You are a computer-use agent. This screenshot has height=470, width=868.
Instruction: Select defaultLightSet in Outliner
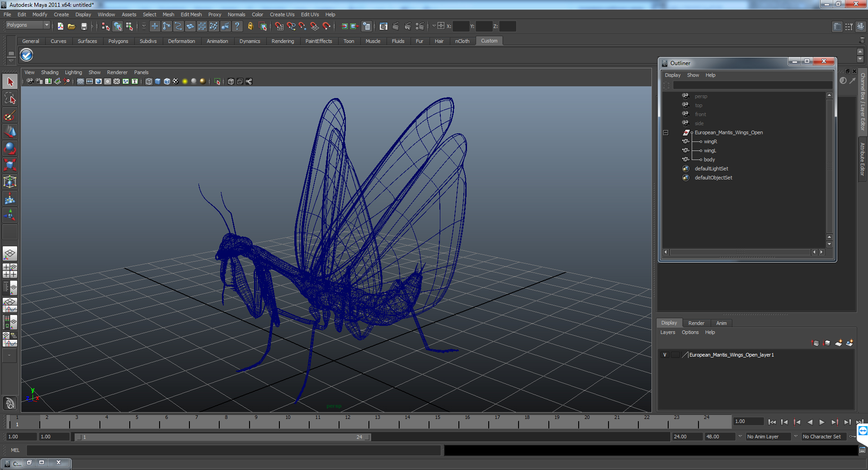[x=711, y=169]
